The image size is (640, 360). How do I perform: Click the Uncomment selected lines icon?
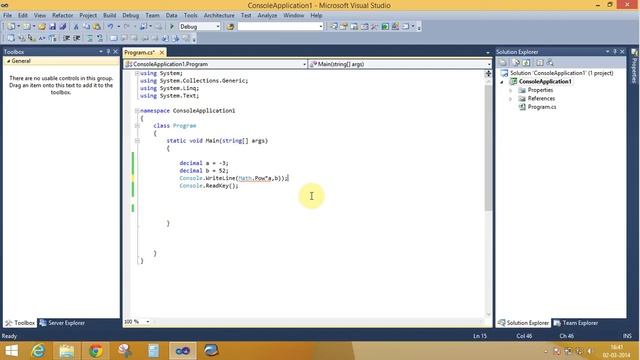(100, 38)
